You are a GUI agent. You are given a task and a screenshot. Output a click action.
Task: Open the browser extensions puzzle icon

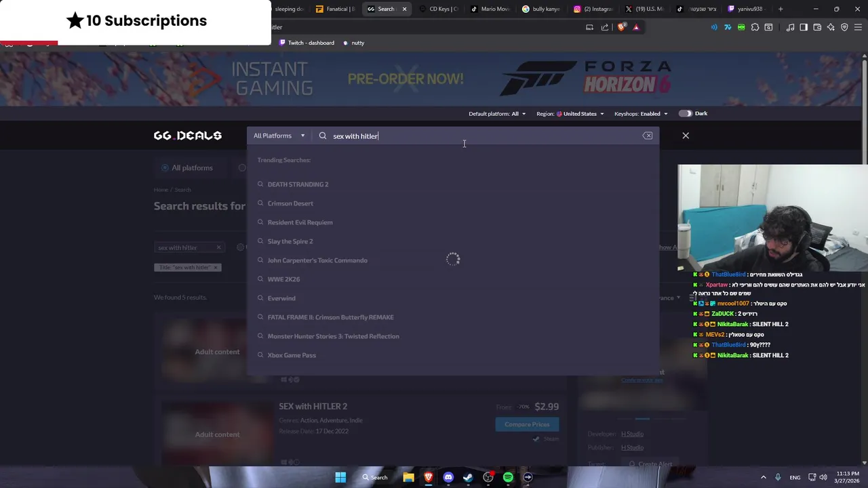click(x=755, y=27)
